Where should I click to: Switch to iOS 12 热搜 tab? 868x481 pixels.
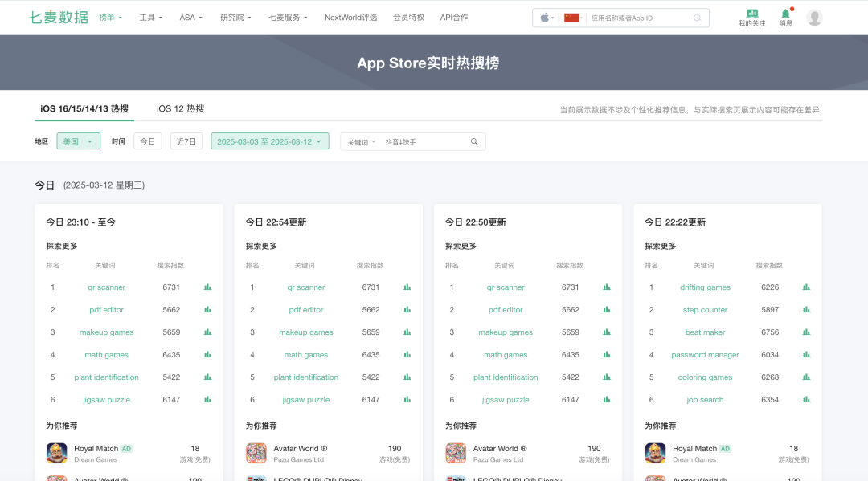pos(181,109)
